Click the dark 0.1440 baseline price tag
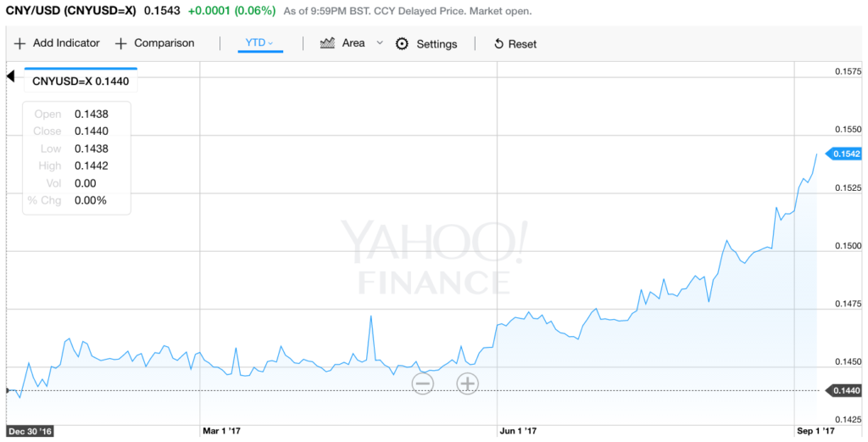The height and width of the screenshot is (442, 868). click(x=843, y=390)
